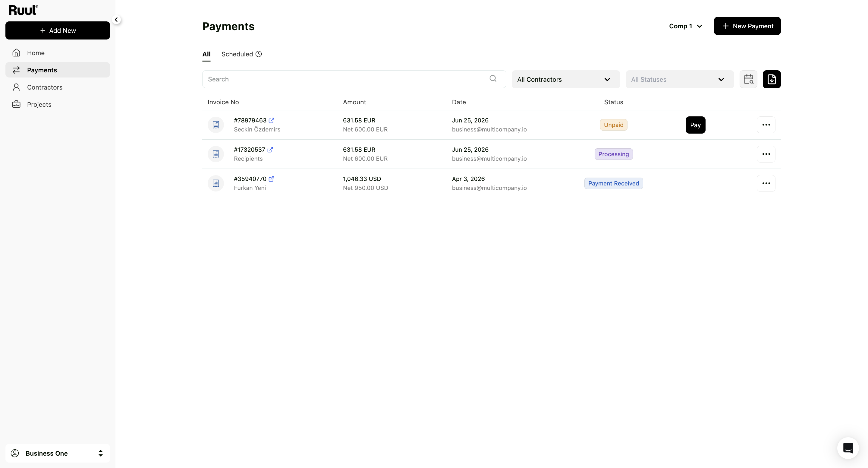
Task: Collapse the sidebar with the chevron arrow
Action: pyautogui.click(x=116, y=20)
